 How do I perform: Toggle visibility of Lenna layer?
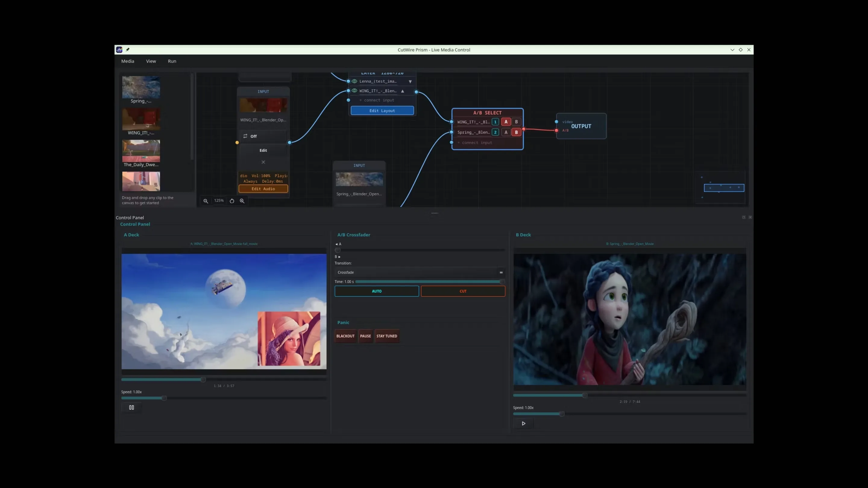point(354,81)
